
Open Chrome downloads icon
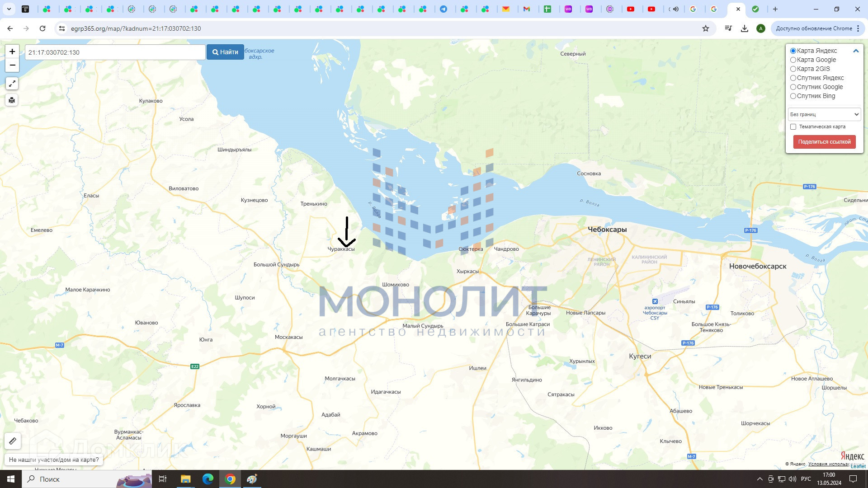[x=744, y=28]
